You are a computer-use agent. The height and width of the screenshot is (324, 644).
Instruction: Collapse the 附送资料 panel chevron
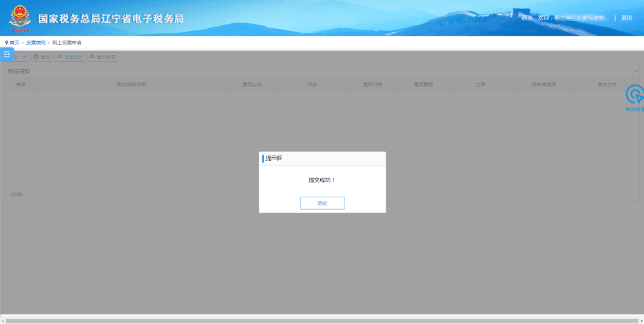[636, 71]
